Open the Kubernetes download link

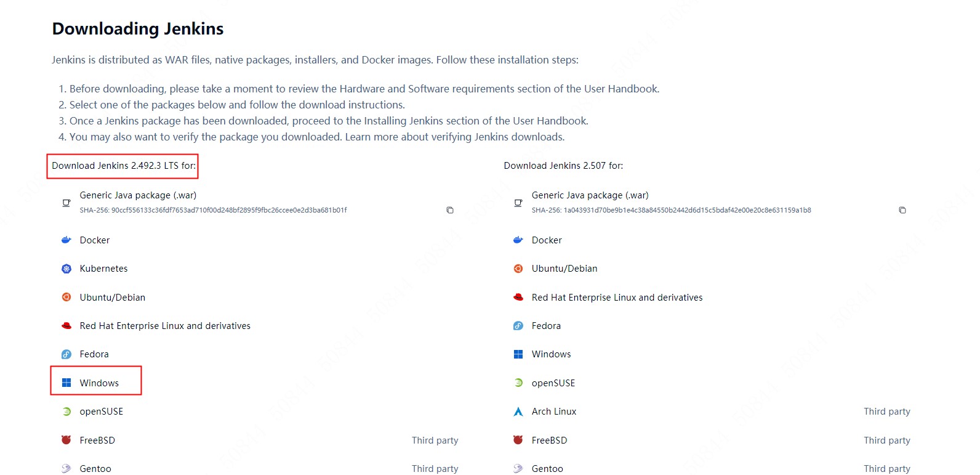pos(103,269)
